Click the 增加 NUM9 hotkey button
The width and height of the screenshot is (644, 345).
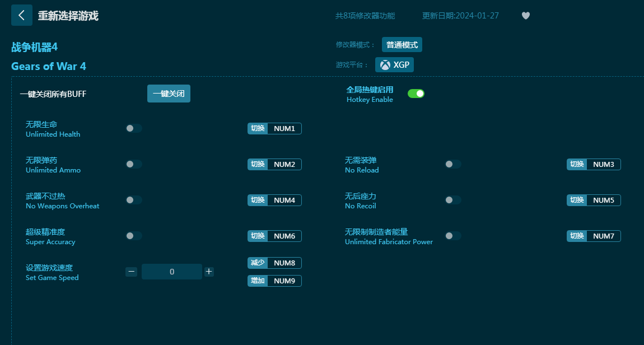(274, 281)
